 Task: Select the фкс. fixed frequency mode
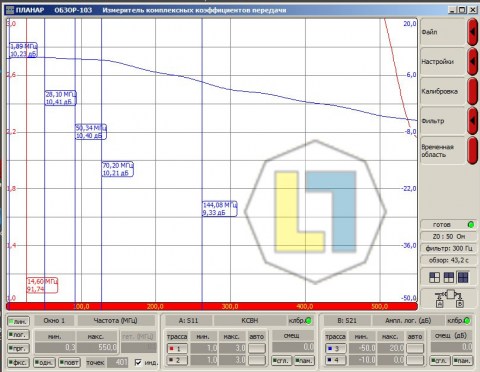point(18,362)
